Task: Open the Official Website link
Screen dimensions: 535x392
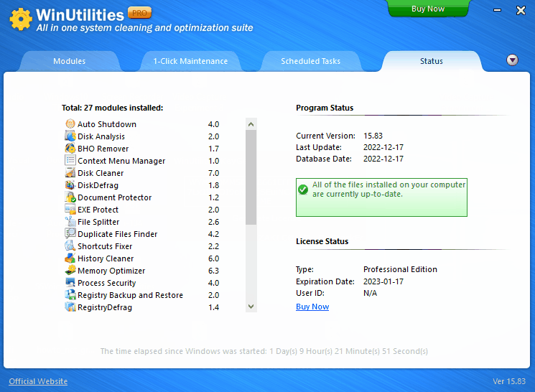Action: coord(38,381)
